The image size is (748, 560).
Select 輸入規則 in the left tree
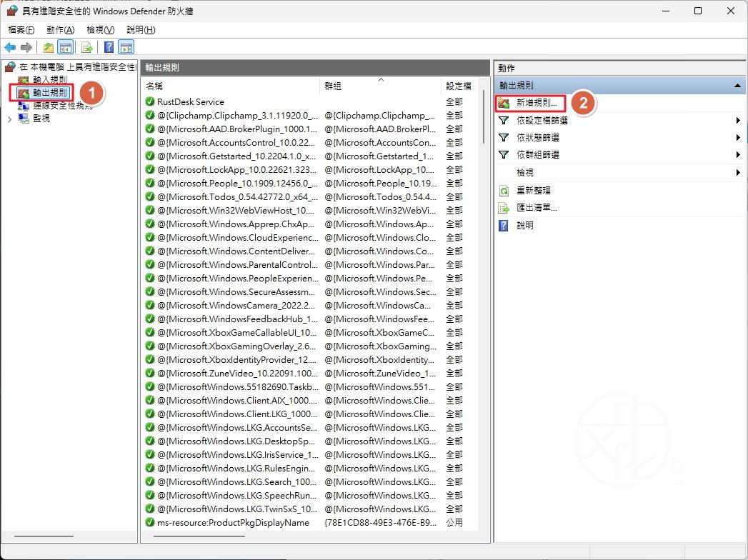click(49, 79)
